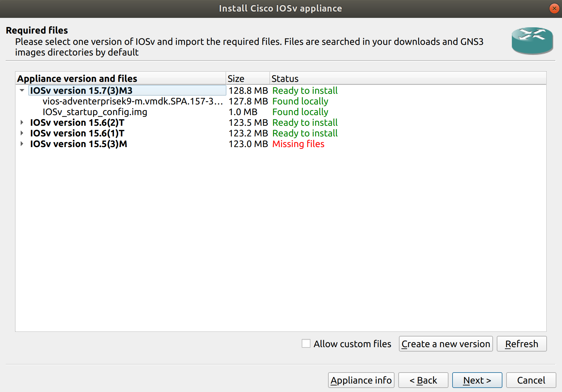The height and width of the screenshot is (392, 562).
Task: Enable the Allow custom files checkbox
Action: pyautogui.click(x=306, y=344)
